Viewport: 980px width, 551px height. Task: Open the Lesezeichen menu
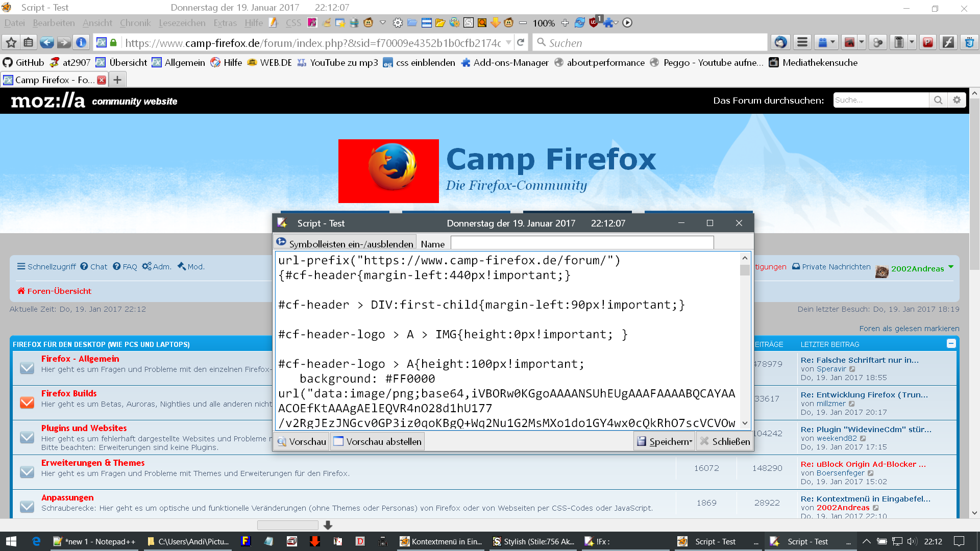[182, 23]
